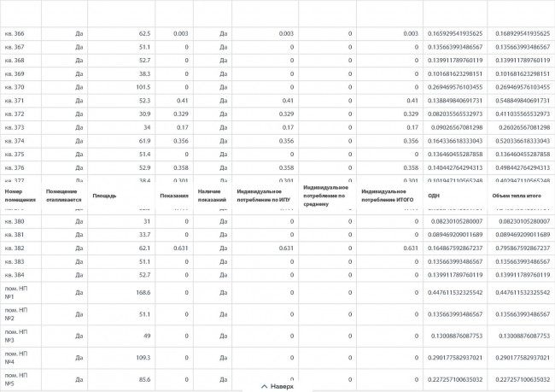The height and width of the screenshot is (392, 555).
Task: Select the row label кв. 381
Action: click(x=15, y=235)
